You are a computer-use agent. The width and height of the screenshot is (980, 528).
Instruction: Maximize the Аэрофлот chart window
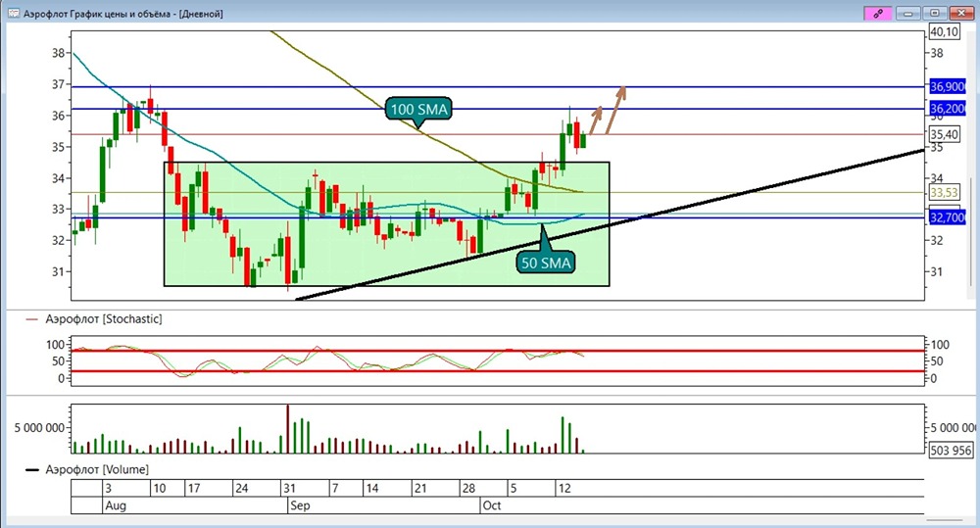935,13
